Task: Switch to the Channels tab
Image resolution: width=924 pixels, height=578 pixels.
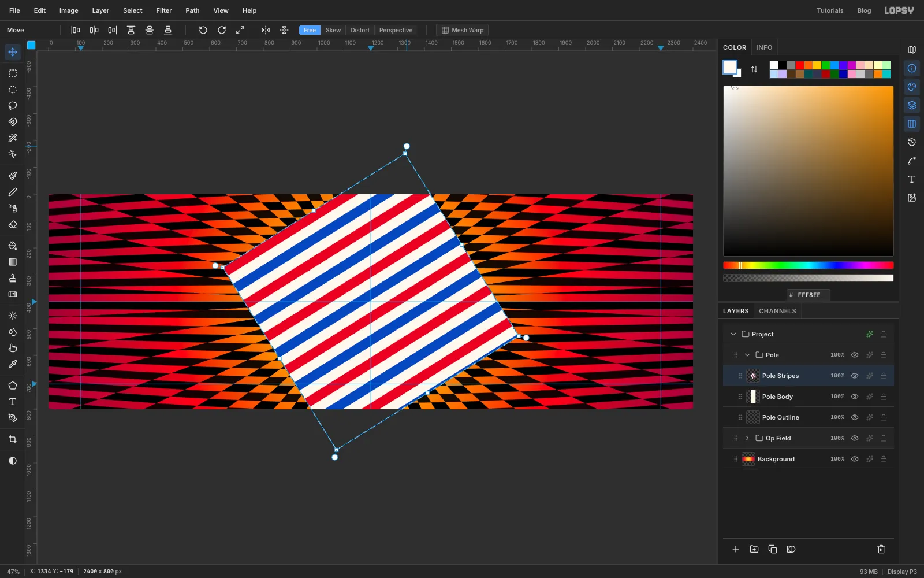Action: click(x=777, y=311)
